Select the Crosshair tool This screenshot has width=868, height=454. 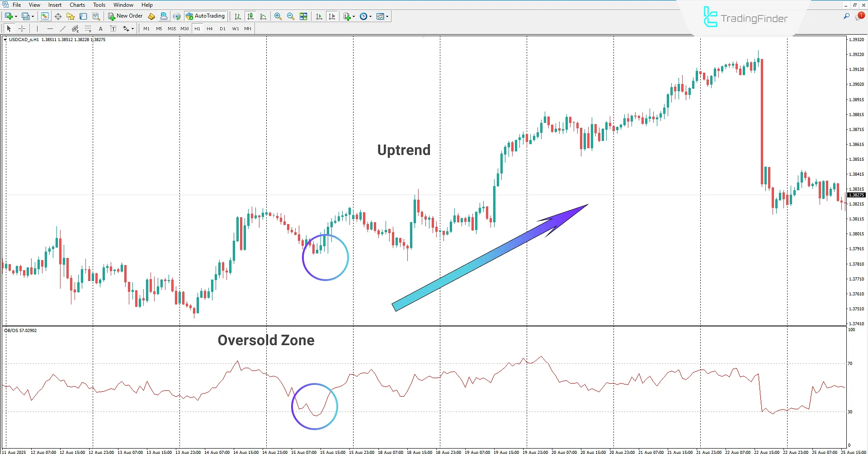[22, 28]
